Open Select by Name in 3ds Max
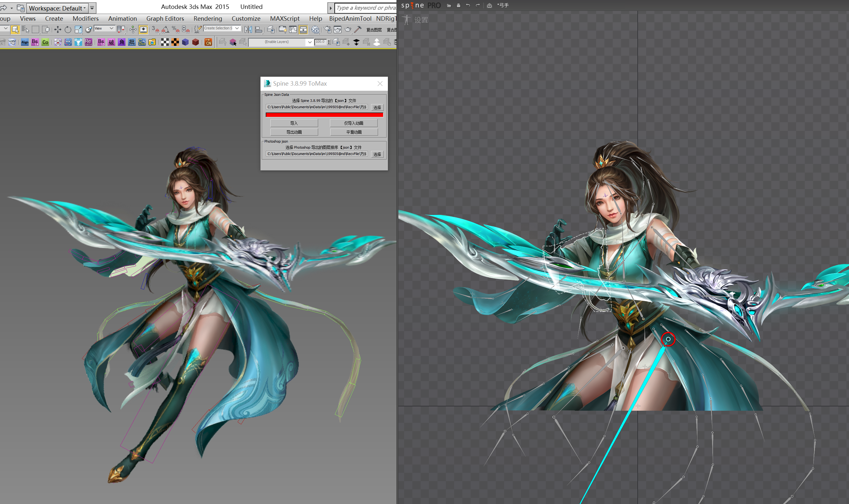 (25, 30)
